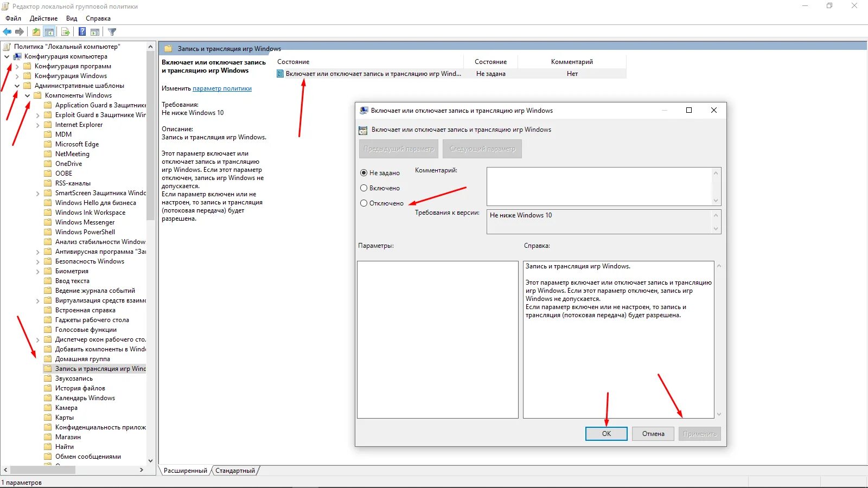Click the Filter funnel toolbar icon

(x=112, y=32)
